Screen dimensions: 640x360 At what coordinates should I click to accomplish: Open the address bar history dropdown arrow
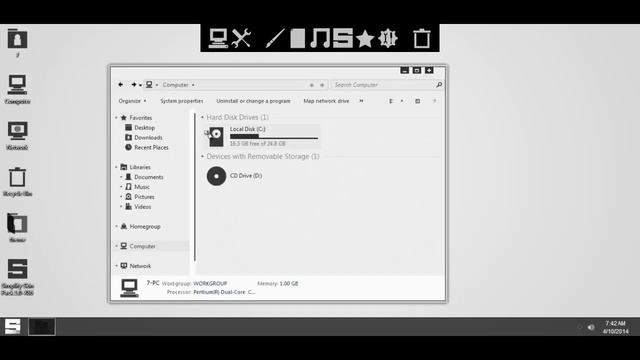[x=311, y=85]
